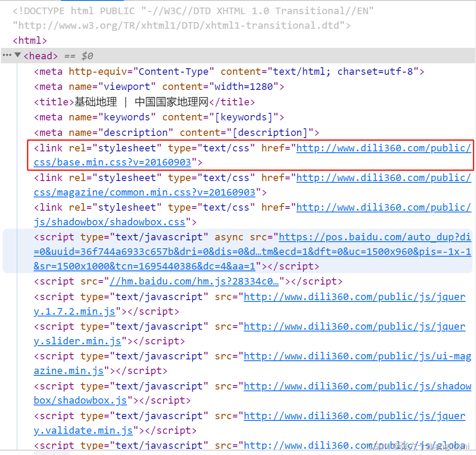Select the keywords meta tag row
Viewport: 476px width, 455px height.
tap(159, 117)
